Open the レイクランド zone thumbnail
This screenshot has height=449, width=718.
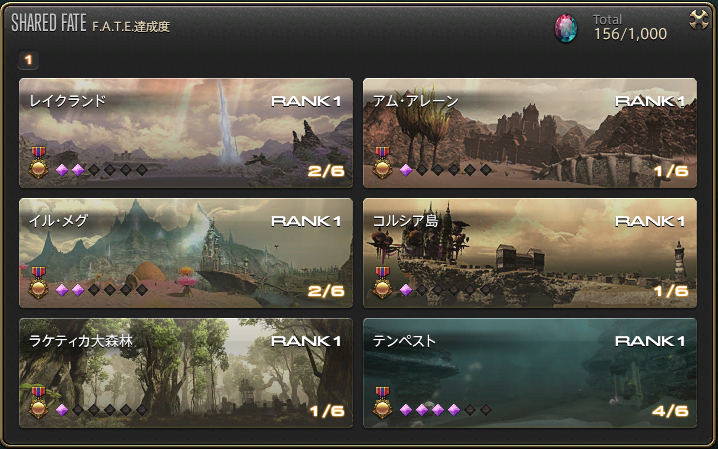(186, 133)
